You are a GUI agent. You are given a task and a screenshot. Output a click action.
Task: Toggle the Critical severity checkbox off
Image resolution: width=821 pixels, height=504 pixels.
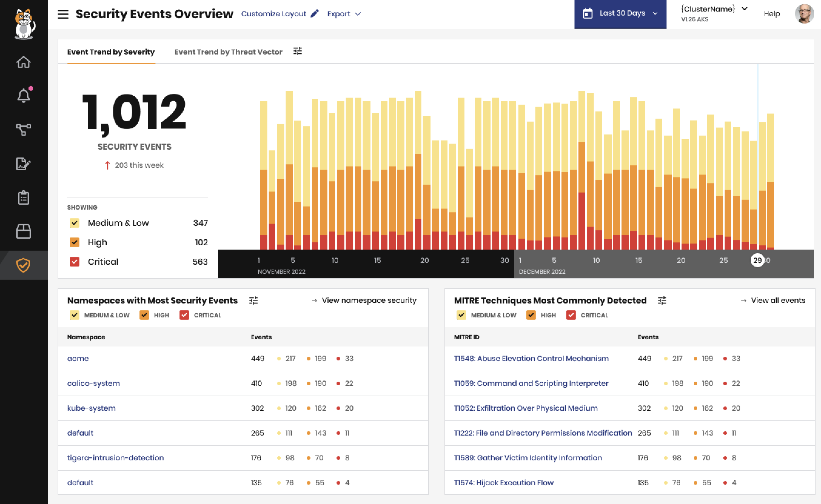point(75,261)
